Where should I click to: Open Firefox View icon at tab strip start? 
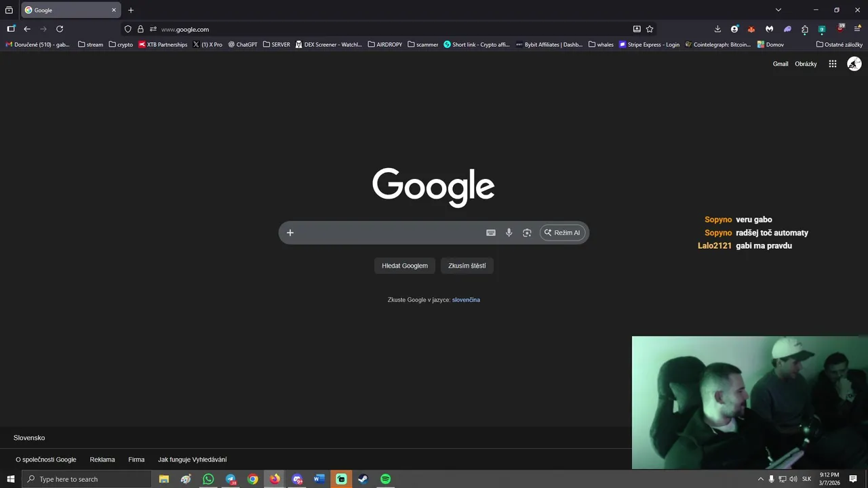(x=9, y=10)
